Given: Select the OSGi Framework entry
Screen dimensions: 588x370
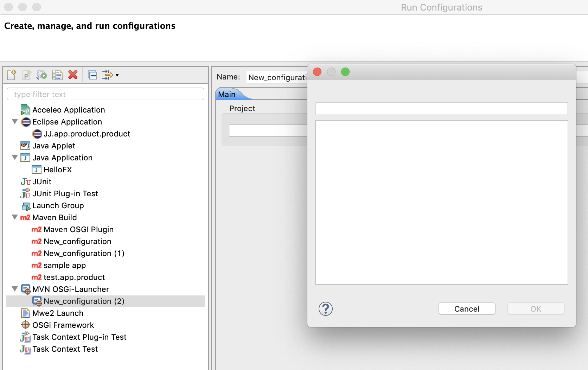Looking at the screenshot, I should [x=63, y=325].
